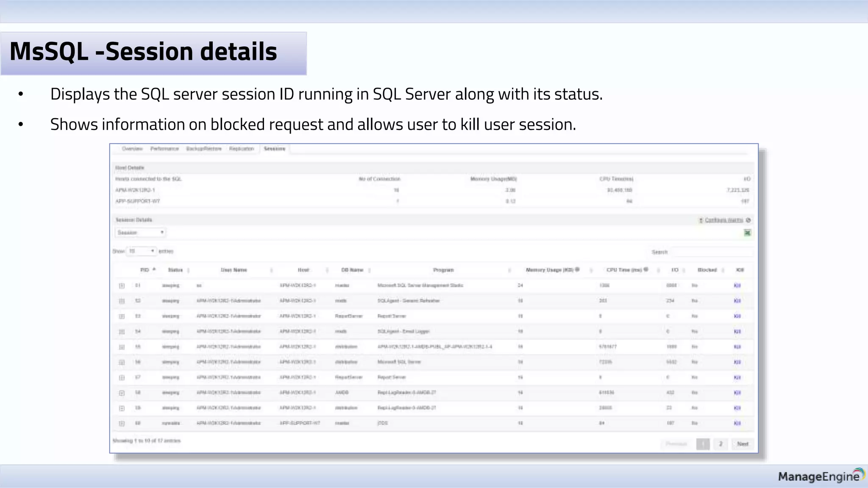
Task: Click Kill icon for SQLAgent Email Logger row
Action: [x=737, y=331]
